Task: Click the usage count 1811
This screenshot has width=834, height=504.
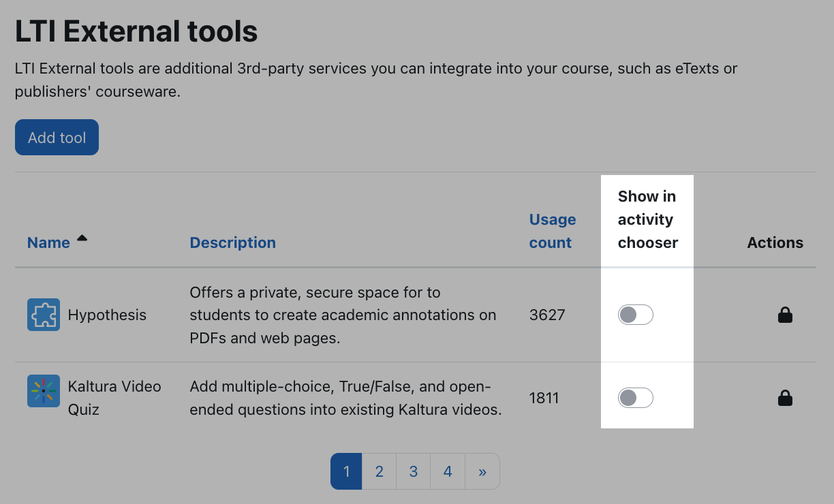Action: pyautogui.click(x=544, y=398)
